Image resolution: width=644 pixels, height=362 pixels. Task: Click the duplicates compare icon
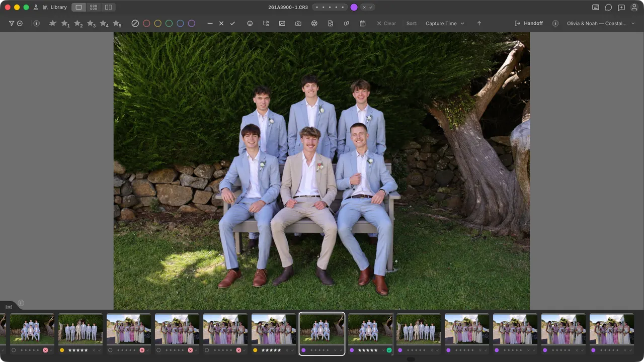[347, 24]
